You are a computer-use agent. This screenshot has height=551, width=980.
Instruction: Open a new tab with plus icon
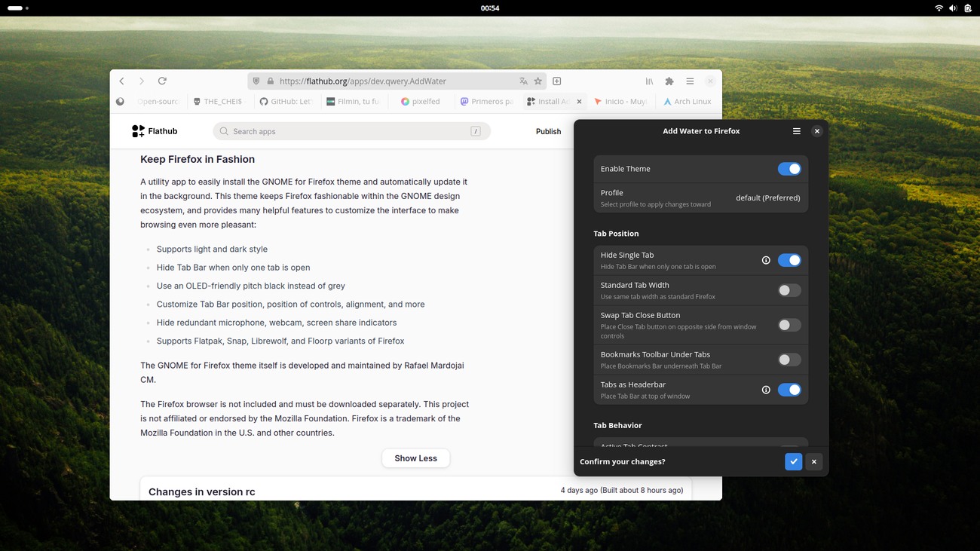[557, 81]
